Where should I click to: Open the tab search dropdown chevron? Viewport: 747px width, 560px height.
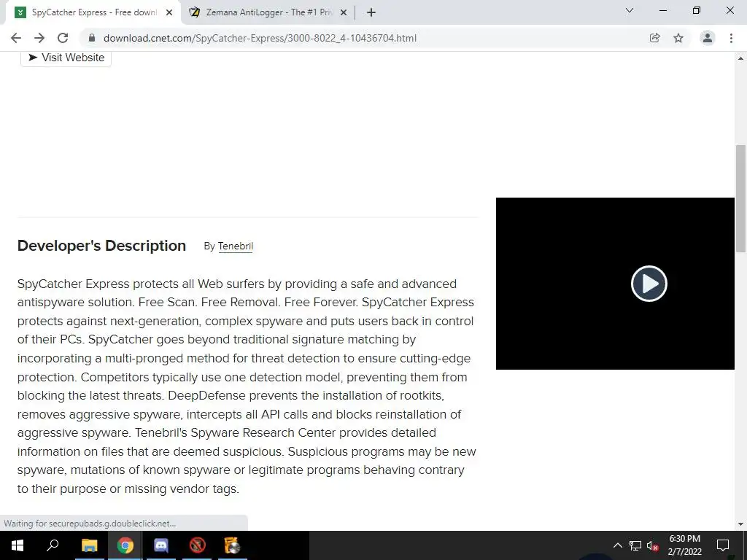pyautogui.click(x=630, y=10)
